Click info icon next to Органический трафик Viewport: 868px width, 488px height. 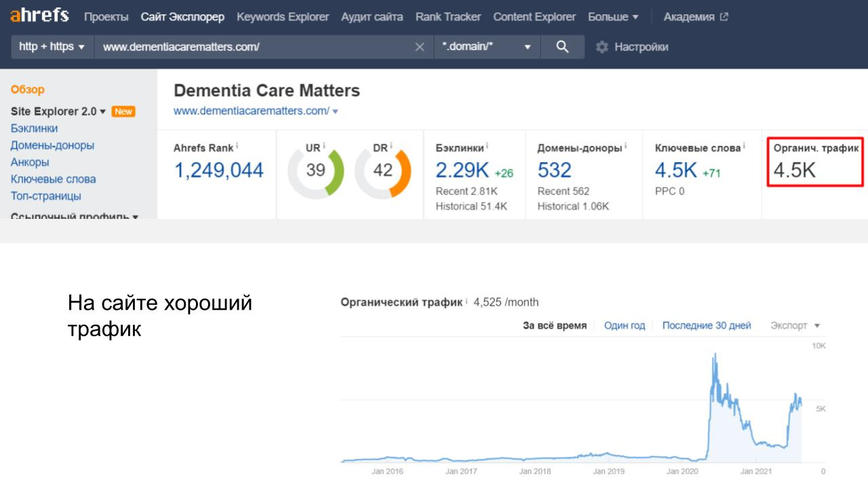pyautogui.click(x=467, y=302)
